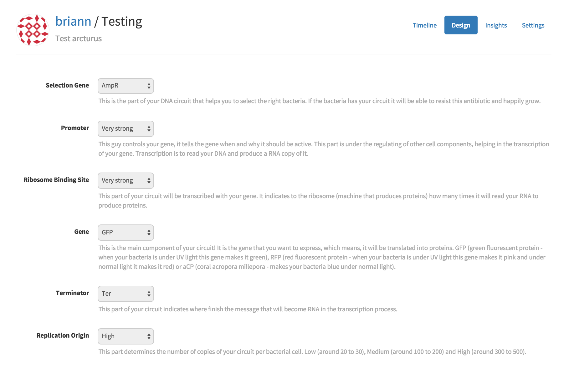Viewport: 574px width, 392px height.
Task: Open the briann user profile link
Action: 73,22
